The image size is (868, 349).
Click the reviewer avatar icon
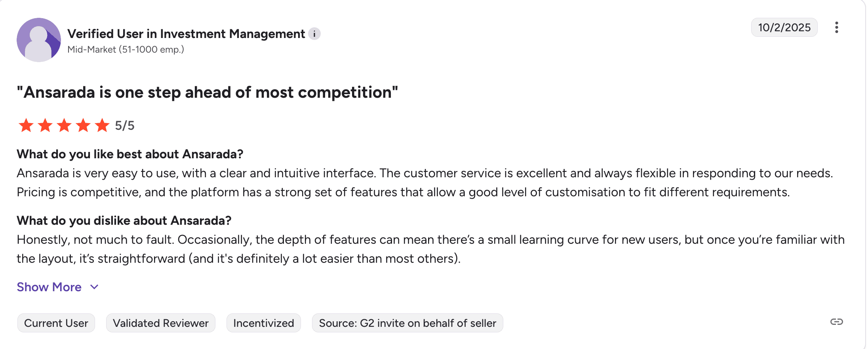[x=39, y=40]
